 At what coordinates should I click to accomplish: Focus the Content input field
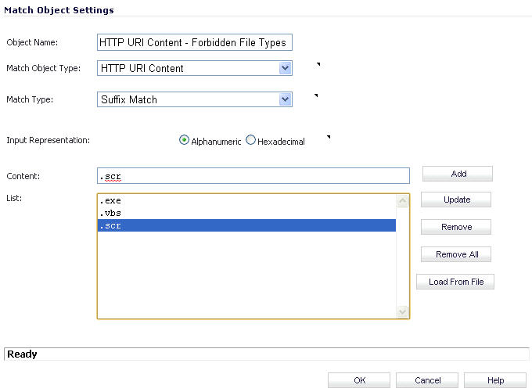253,176
